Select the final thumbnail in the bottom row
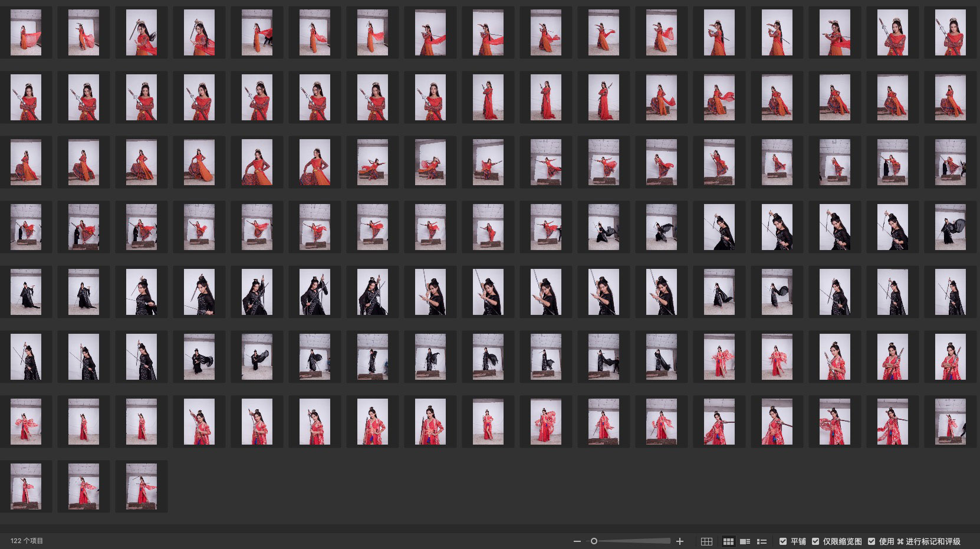The height and width of the screenshot is (549, 980). (x=142, y=486)
